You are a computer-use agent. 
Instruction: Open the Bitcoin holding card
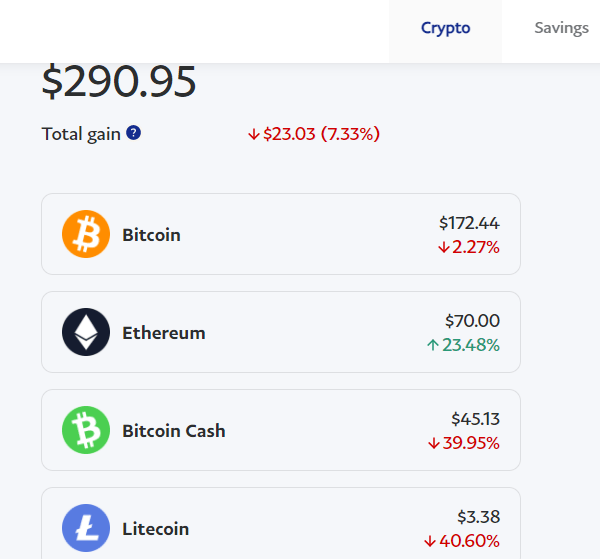[280, 234]
